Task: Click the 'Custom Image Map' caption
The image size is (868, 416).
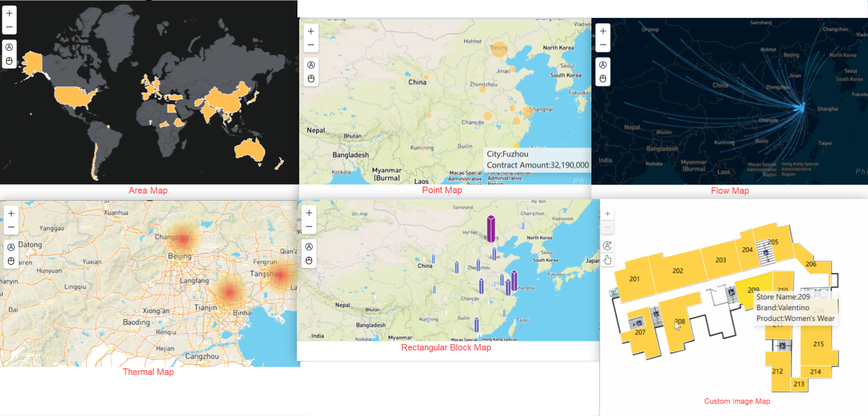Action: (x=737, y=401)
